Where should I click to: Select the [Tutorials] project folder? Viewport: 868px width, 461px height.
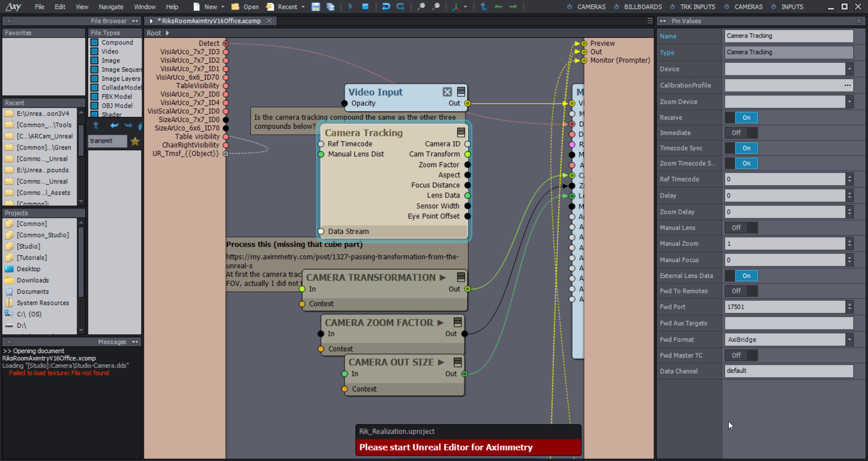(x=32, y=258)
